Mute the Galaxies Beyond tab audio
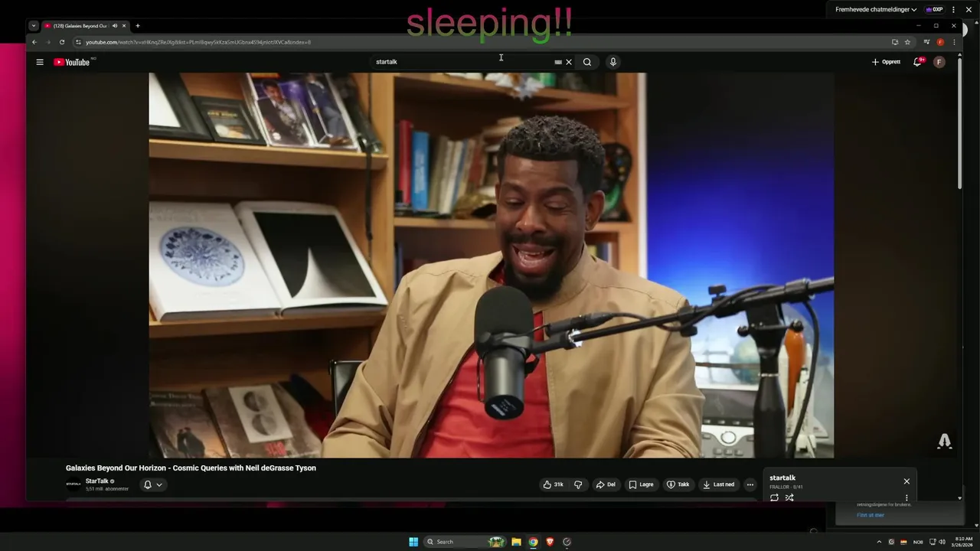 (x=115, y=26)
